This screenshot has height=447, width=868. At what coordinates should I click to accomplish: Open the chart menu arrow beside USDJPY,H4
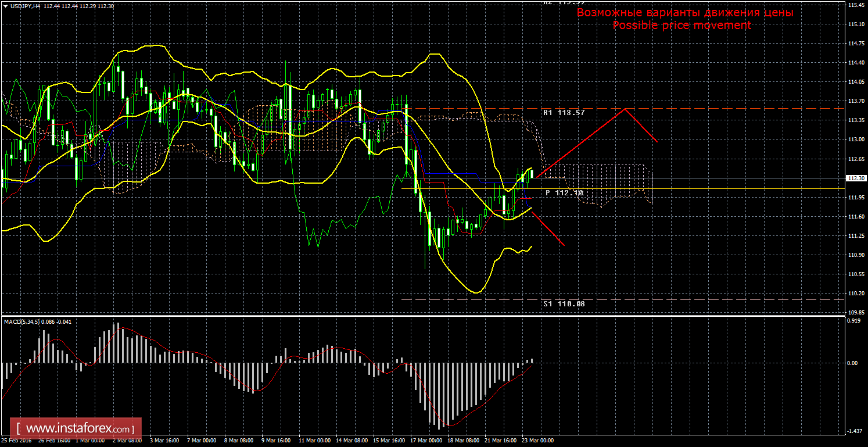pos(5,5)
